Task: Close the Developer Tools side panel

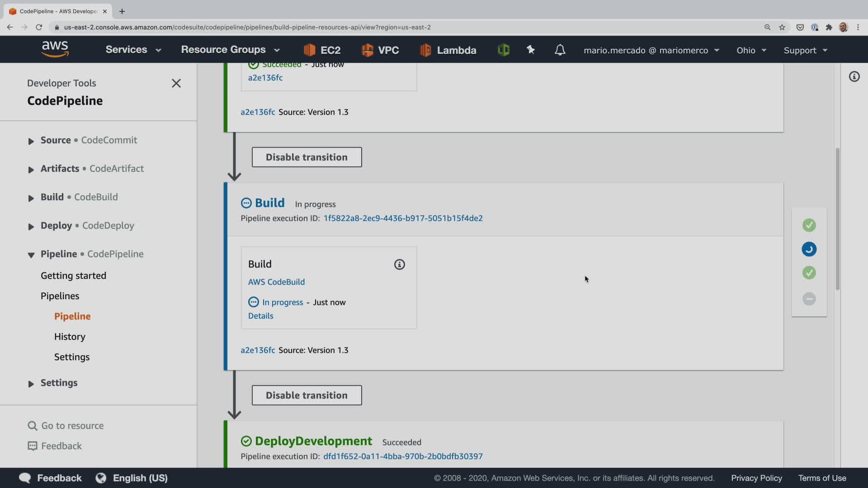Action: 176,83
